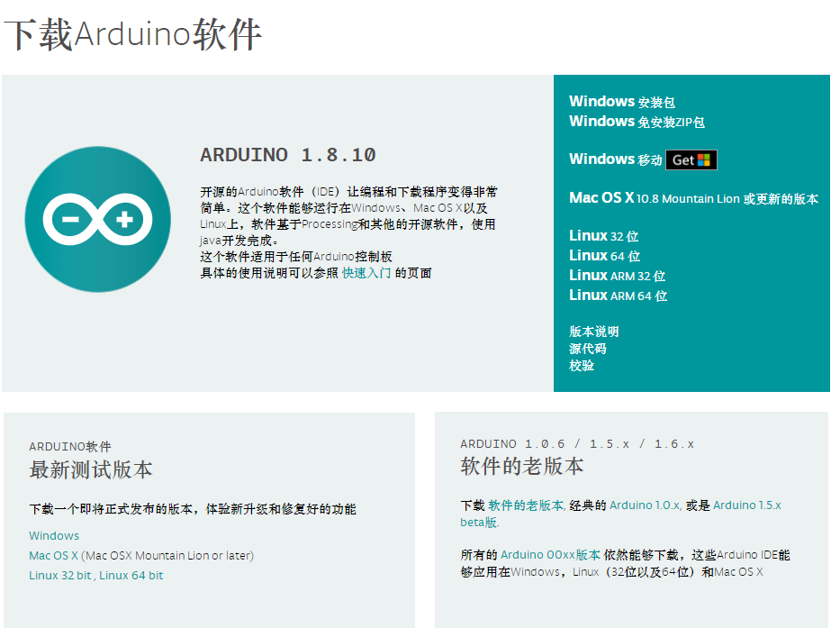Click the ARDUINO软件 label above 最新测试版本
The height and width of the screenshot is (628, 840).
click(70, 447)
